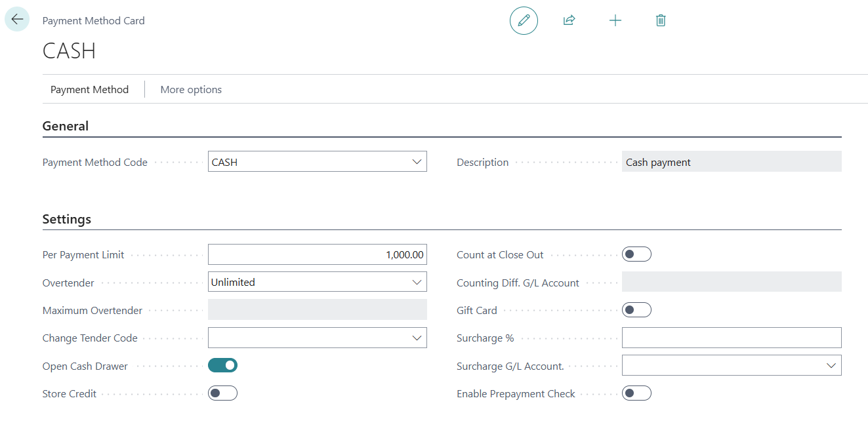Click the Gift Card label
This screenshot has height=434, width=868.
point(477,310)
